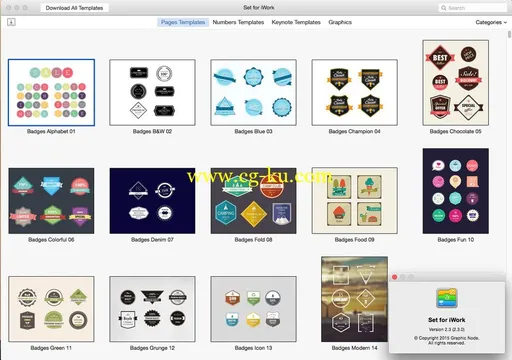Click the Search field
The height and width of the screenshot is (360, 512).
pos(472,8)
